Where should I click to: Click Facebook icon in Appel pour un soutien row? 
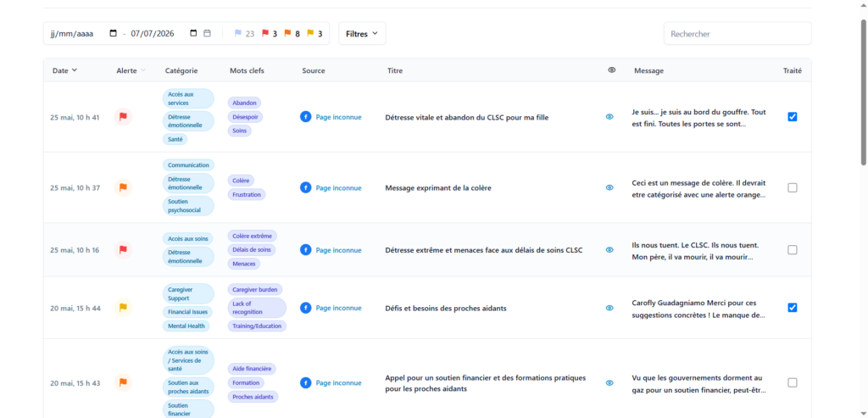tap(305, 382)
